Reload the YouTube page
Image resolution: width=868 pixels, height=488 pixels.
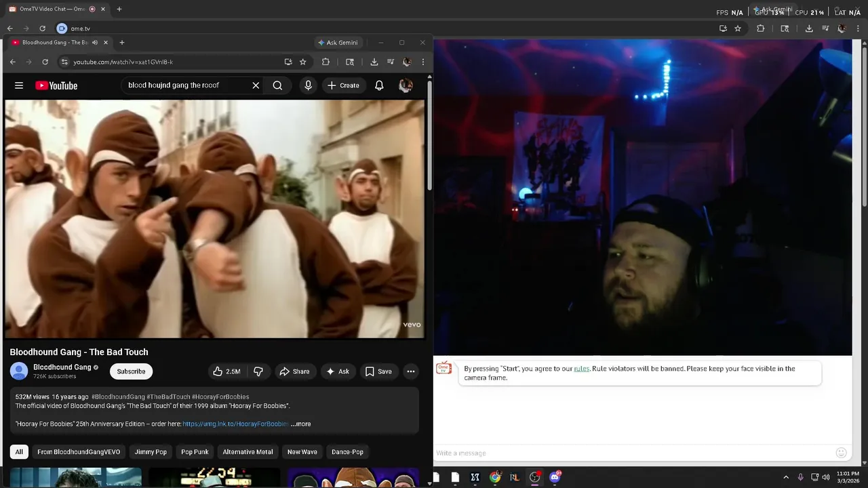[45, 62]
